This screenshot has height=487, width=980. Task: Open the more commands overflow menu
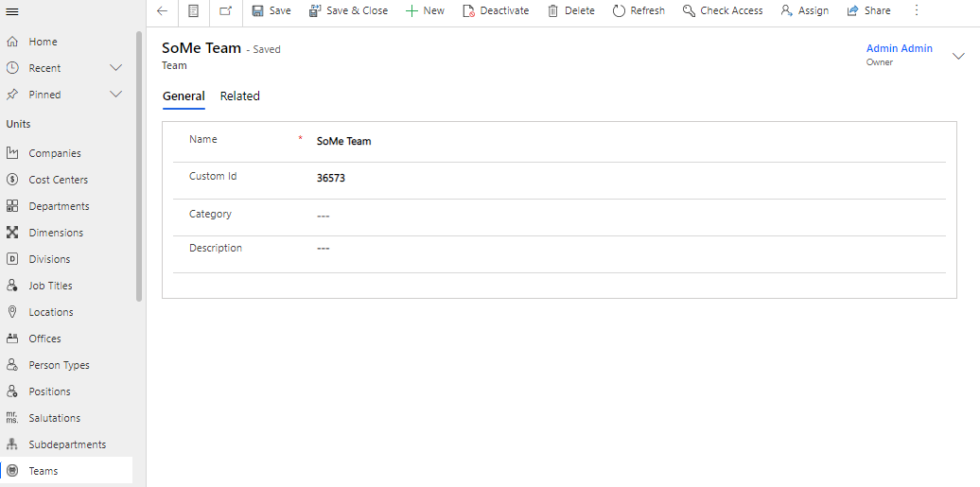(916, 11)
